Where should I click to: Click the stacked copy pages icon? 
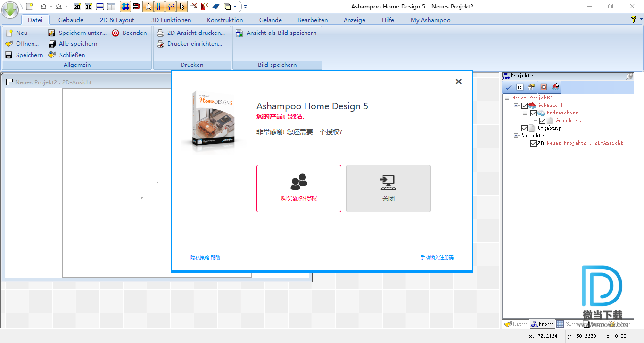click(227, 7)
